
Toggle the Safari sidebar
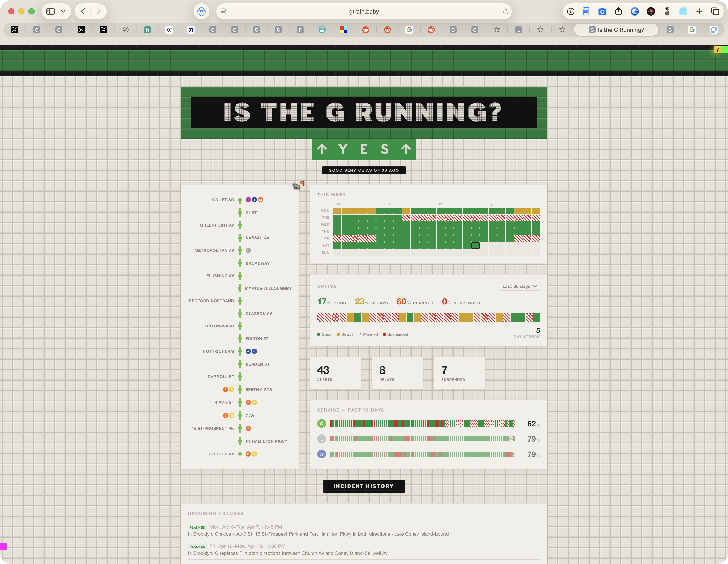coord(50,11)
